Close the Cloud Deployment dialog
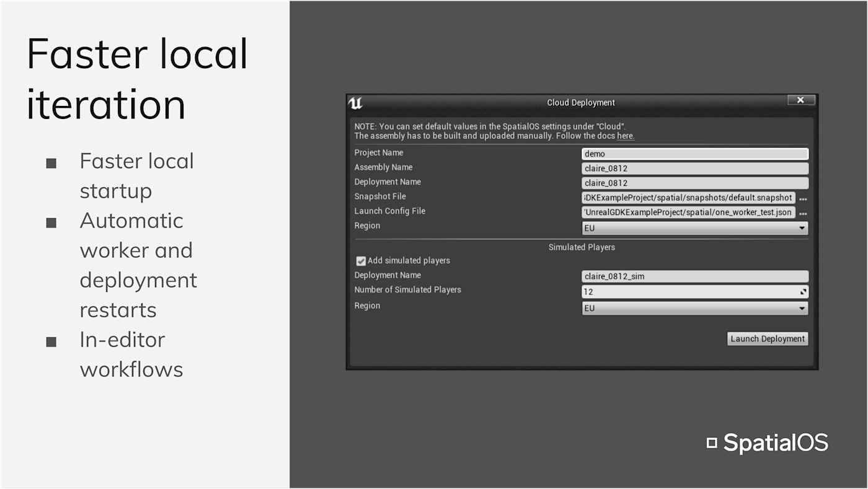This screenshot has width=868, height=489. 801,100
